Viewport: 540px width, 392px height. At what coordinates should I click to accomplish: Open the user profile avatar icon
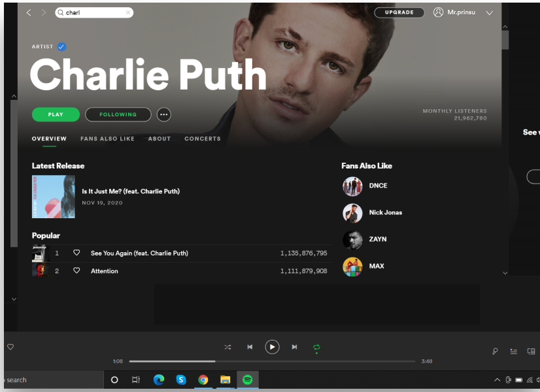(x=438, y=12)
